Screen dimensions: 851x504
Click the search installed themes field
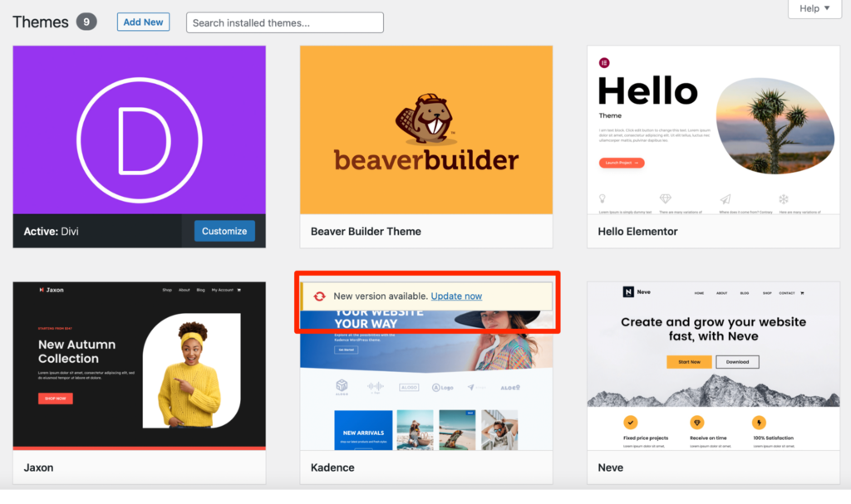[284, 22]
